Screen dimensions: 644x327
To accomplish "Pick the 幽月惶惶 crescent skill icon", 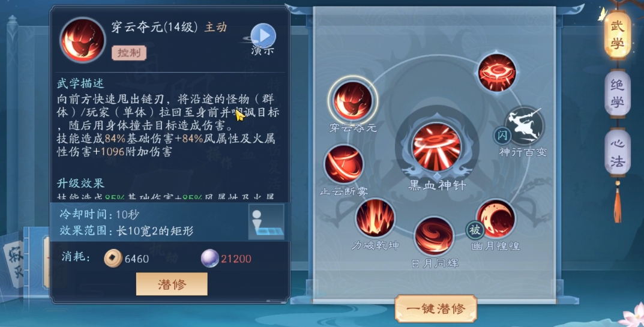I will [x=496, y=219].
